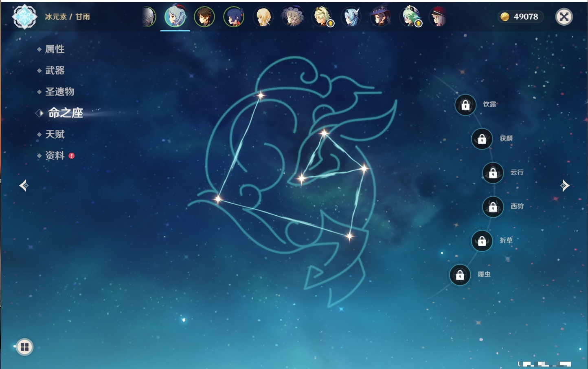Select the locked 西狩 constellation node

[x=493, y=207]
